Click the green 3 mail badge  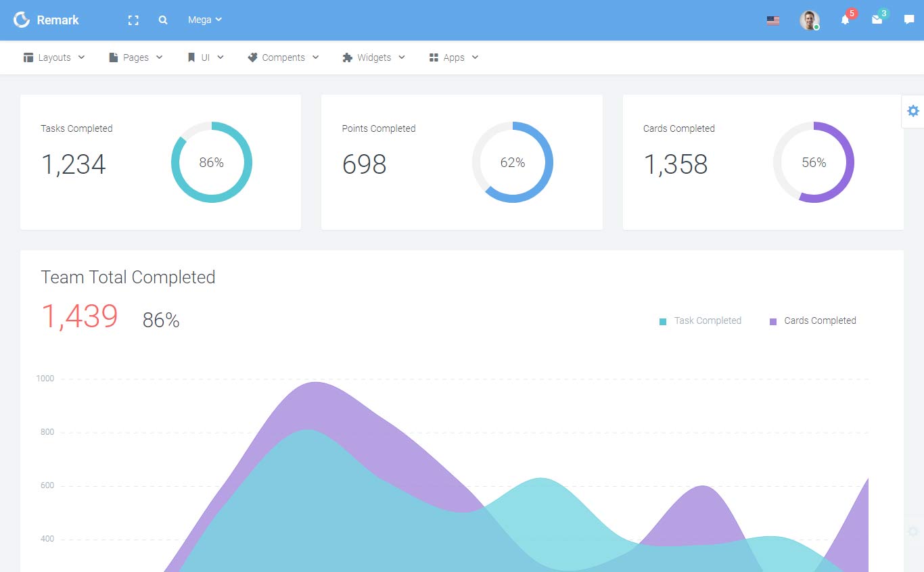click(x=883, y=13)
